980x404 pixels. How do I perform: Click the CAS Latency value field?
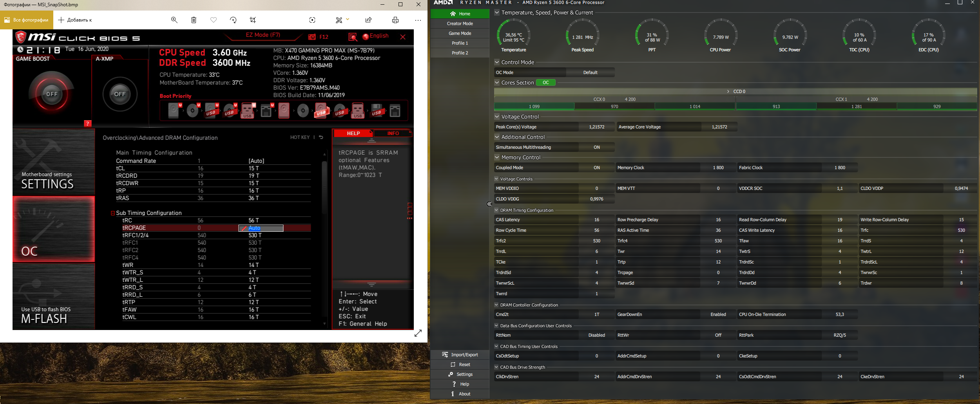596,220
